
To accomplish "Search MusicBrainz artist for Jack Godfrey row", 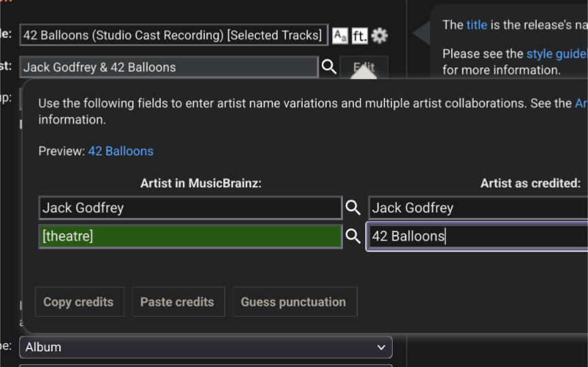I will (353, 208).
